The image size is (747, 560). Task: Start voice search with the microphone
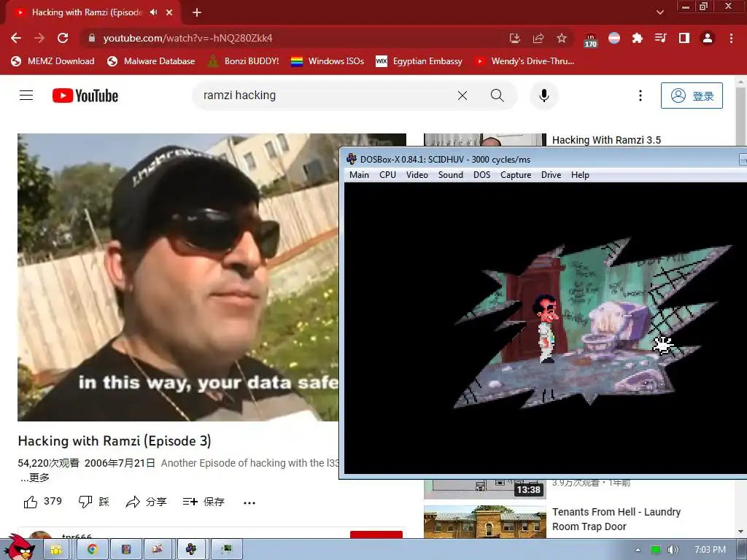544,96
